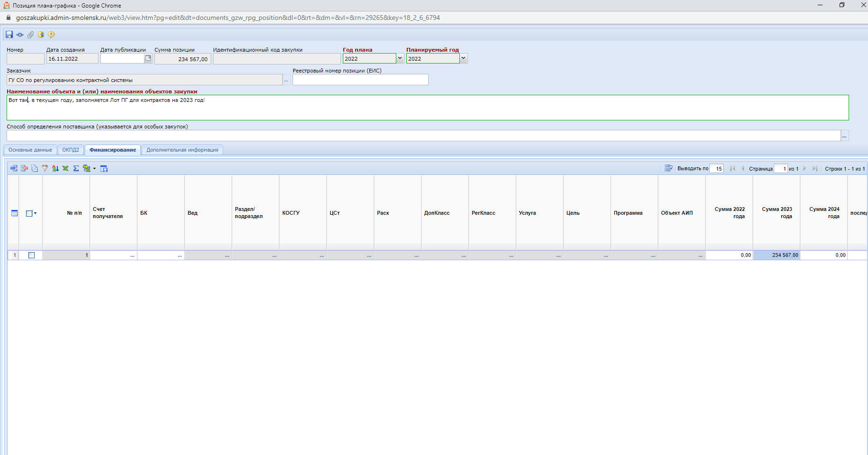
Task: Click the Реестровый номер позиции input field
Action: pyautogui.click(x=360, y=80)
